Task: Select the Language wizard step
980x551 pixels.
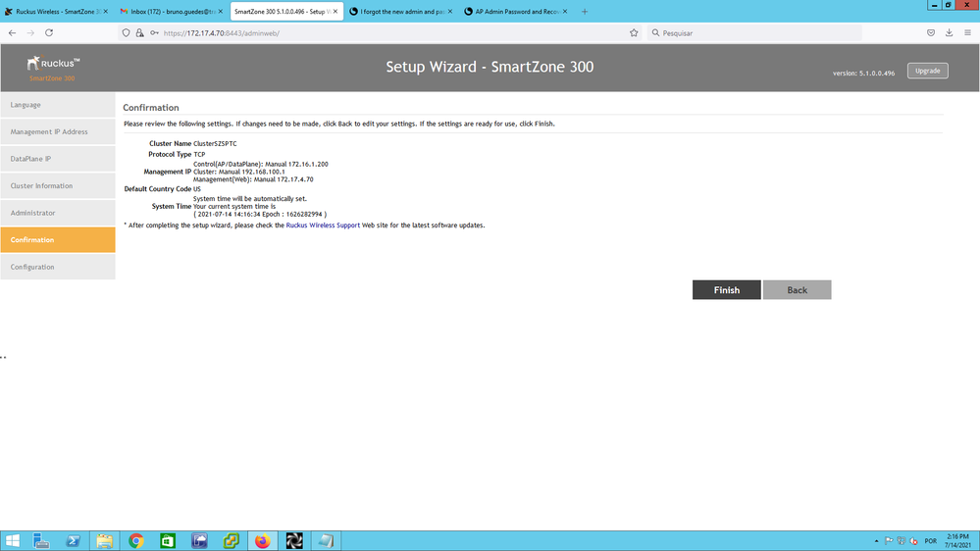Action: (58, 105)
